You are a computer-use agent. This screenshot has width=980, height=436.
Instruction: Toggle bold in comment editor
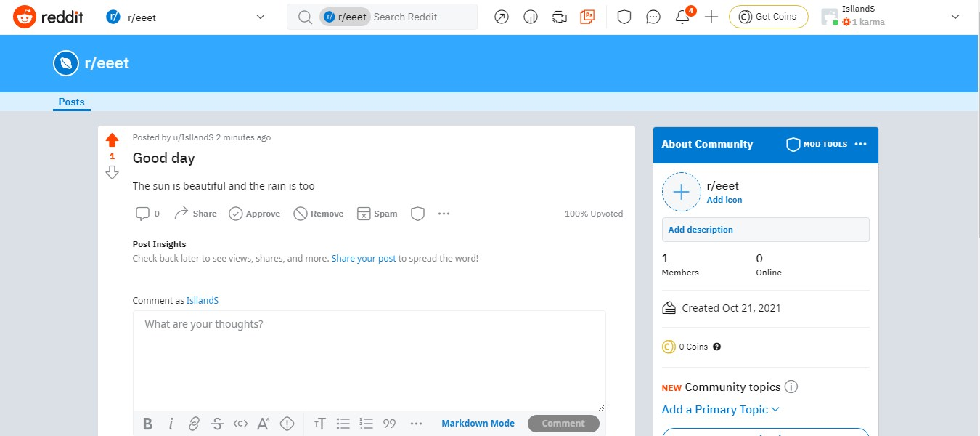[x=147, y=424]
